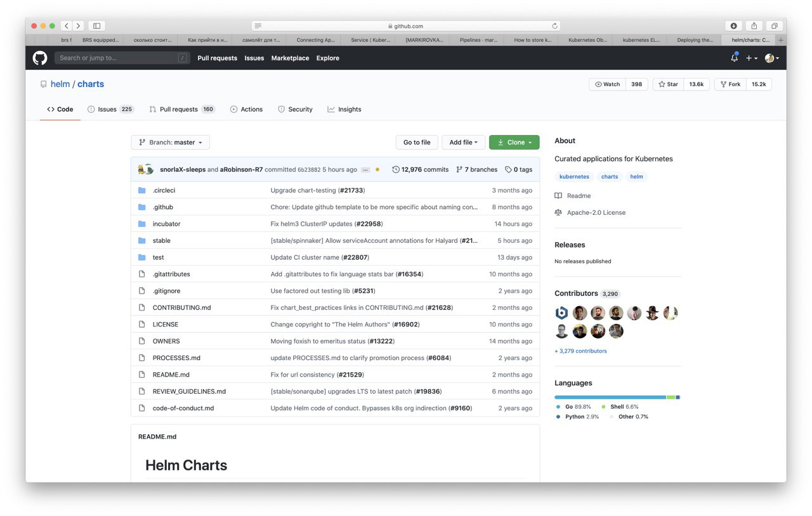
Task: Click the branches fork icon
Action: (459, 169)
